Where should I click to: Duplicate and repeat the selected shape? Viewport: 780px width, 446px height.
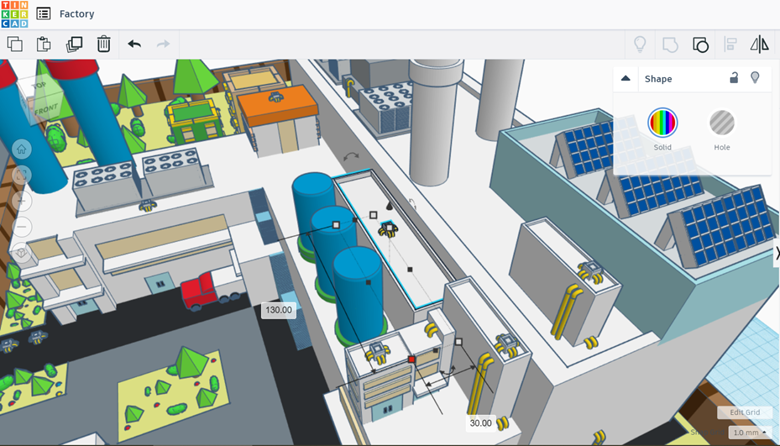[x=74, y=44]
